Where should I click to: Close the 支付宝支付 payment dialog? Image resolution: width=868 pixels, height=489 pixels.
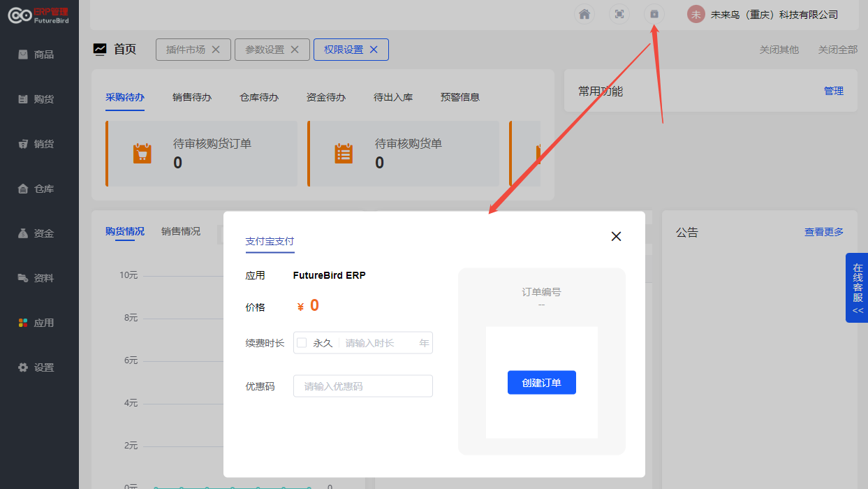(616, 236)
